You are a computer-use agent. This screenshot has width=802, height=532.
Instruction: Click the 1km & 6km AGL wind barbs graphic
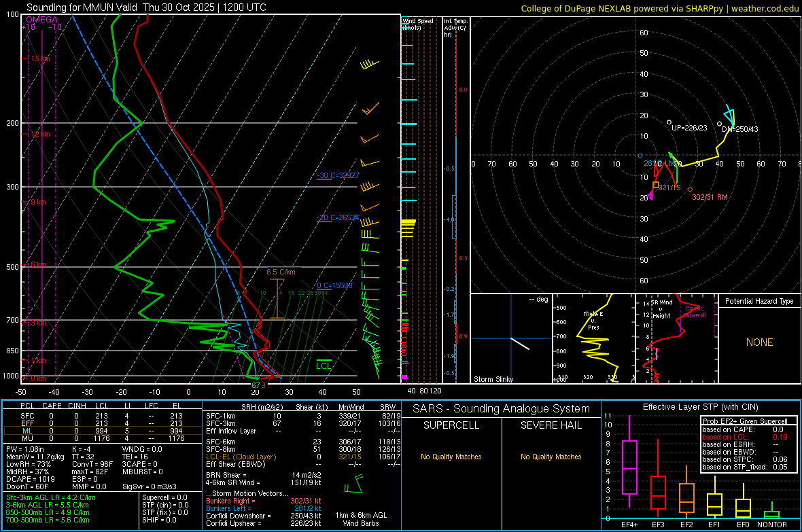[x=354, y=484]
